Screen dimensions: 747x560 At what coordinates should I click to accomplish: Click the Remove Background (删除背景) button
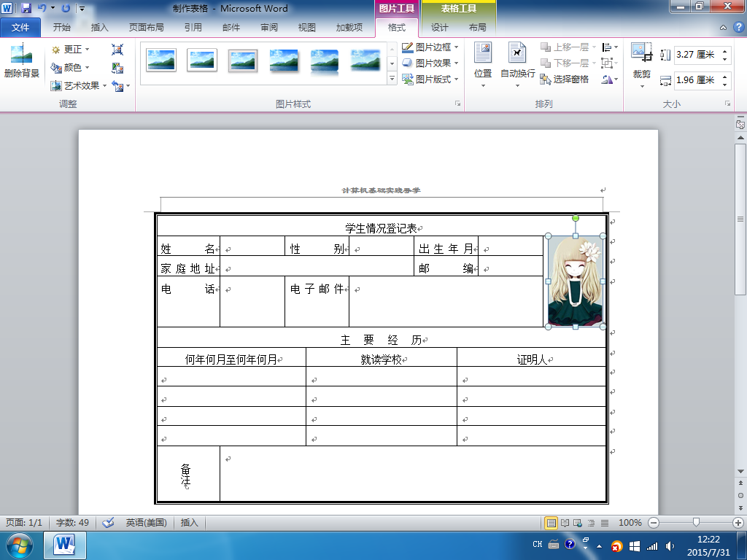click(21, 61)
